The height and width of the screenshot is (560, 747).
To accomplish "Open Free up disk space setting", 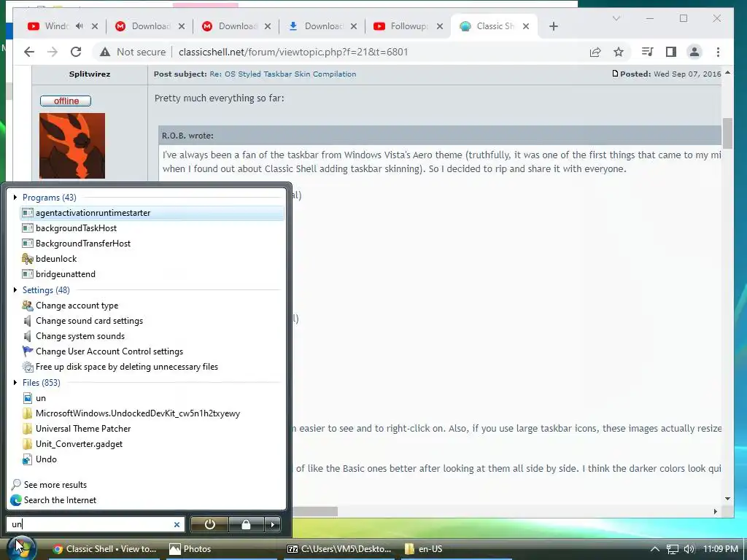I will coord(152,367).
